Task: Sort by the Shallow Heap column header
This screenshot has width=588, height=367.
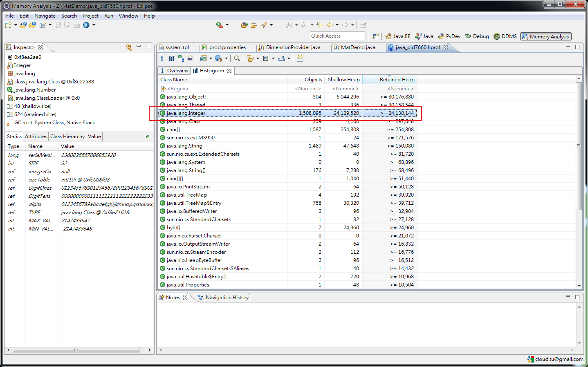Action: click(x=343, y=80)
